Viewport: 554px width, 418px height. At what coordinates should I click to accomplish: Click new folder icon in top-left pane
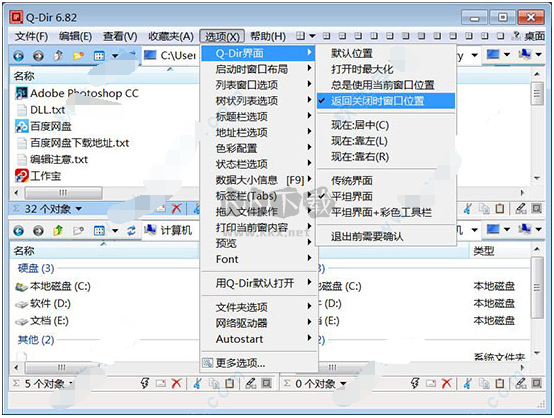(x=78, y=55)
